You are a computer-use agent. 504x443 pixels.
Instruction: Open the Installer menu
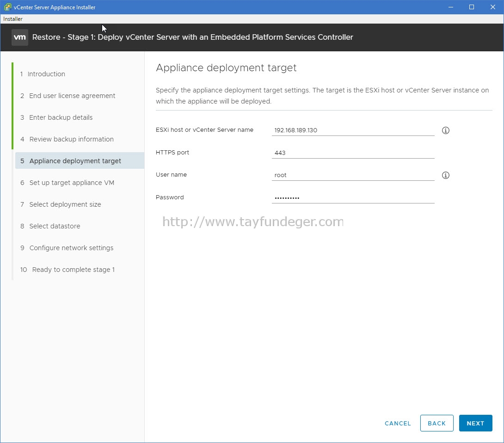click(x=13, y=19)
